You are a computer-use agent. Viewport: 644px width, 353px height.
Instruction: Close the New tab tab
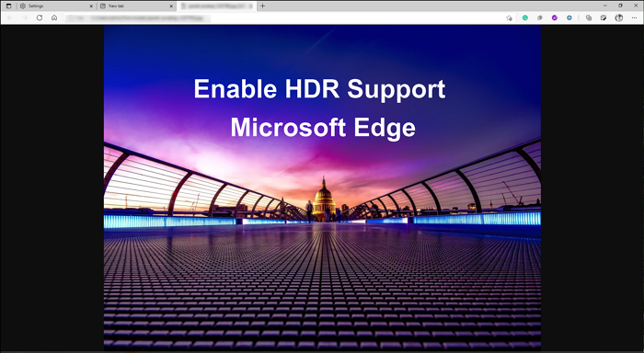pos(171,6)
